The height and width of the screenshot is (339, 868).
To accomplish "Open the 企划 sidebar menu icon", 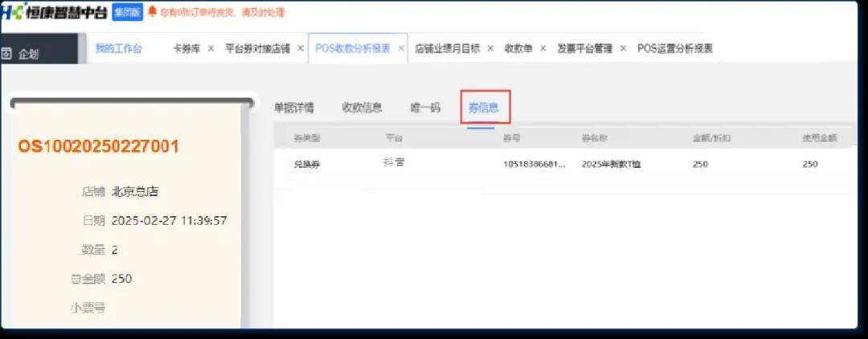I will click(x=6, y=55).
